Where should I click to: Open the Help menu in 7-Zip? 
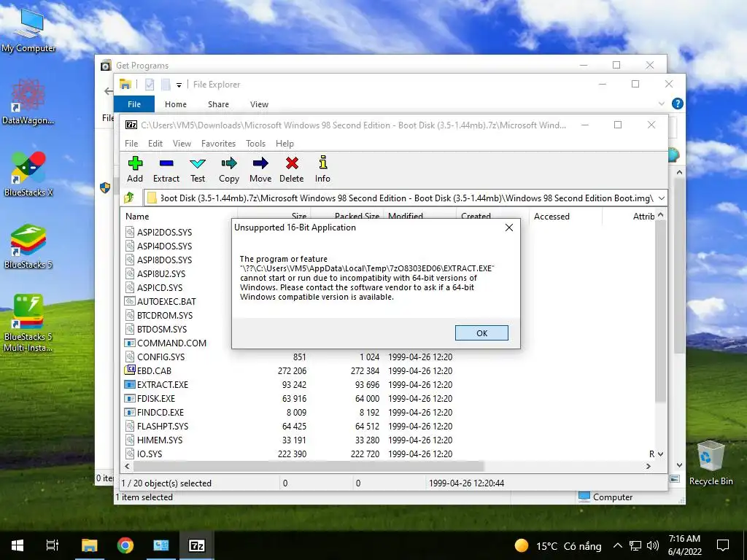pos(285,144)
